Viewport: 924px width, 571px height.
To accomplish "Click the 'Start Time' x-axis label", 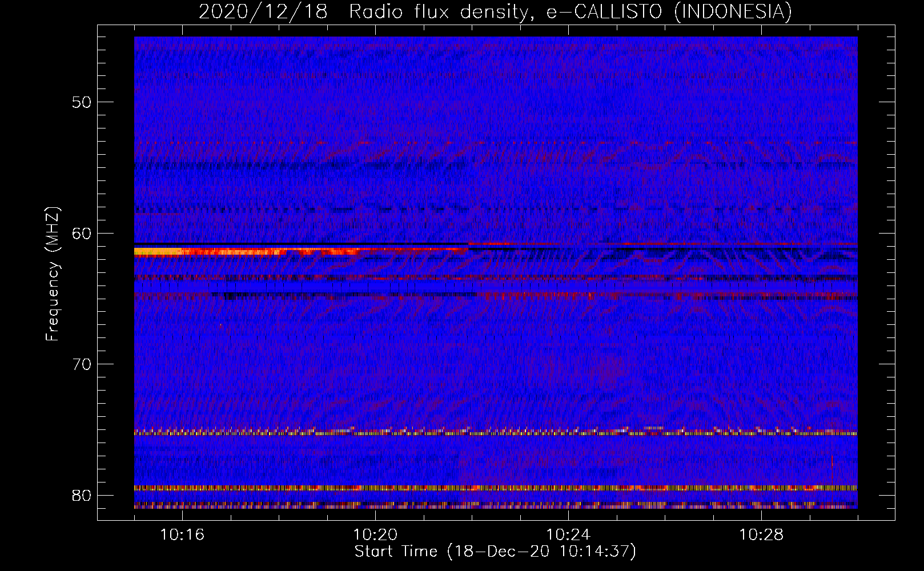I will [x=495, y=552].
